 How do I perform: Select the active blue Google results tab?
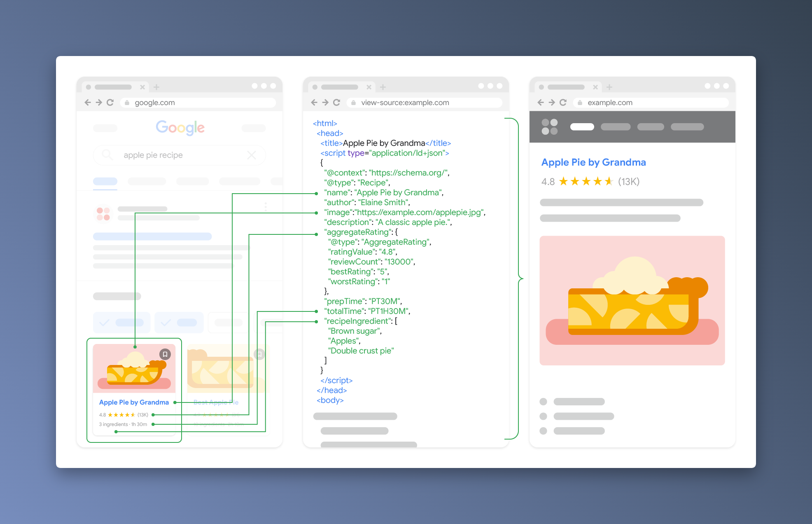pos(105,181)
